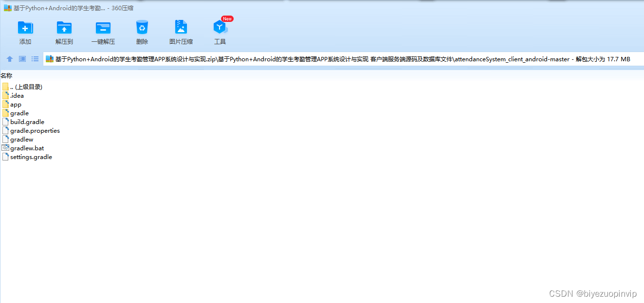Switch to thumbnail view mode
644x303 pixels.
tap(21, 58)
